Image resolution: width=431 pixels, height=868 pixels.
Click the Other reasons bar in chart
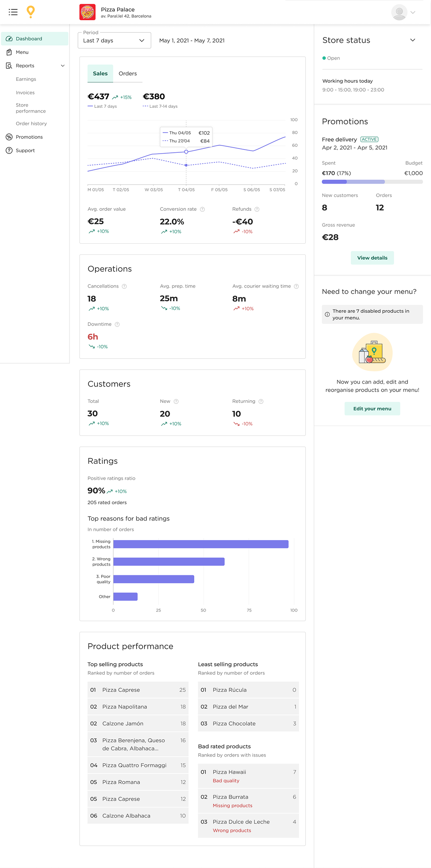(125, 597)
